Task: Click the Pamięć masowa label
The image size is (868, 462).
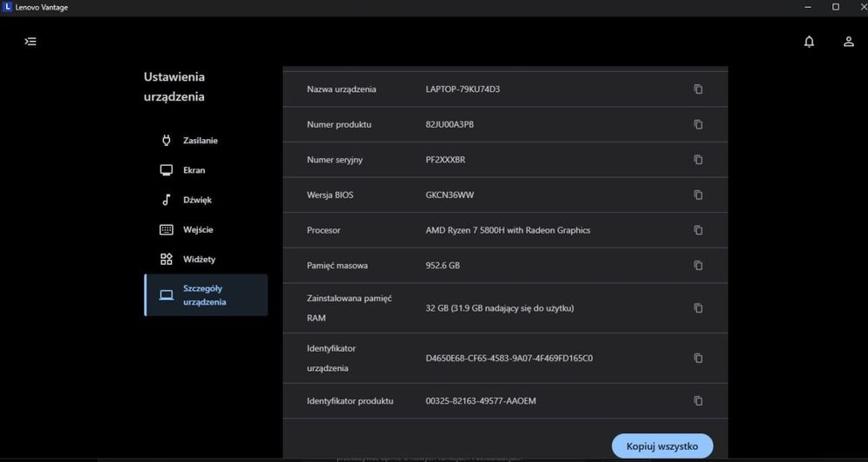Action: [x=337, y=266]
